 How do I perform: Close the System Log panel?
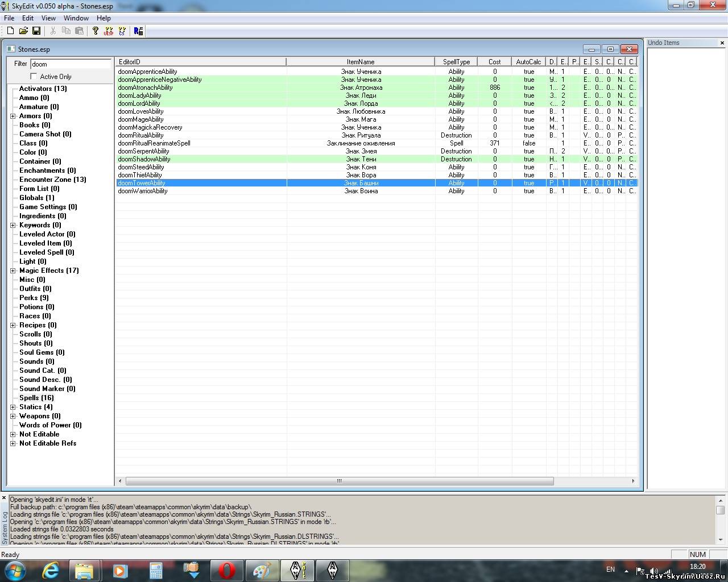4,498
